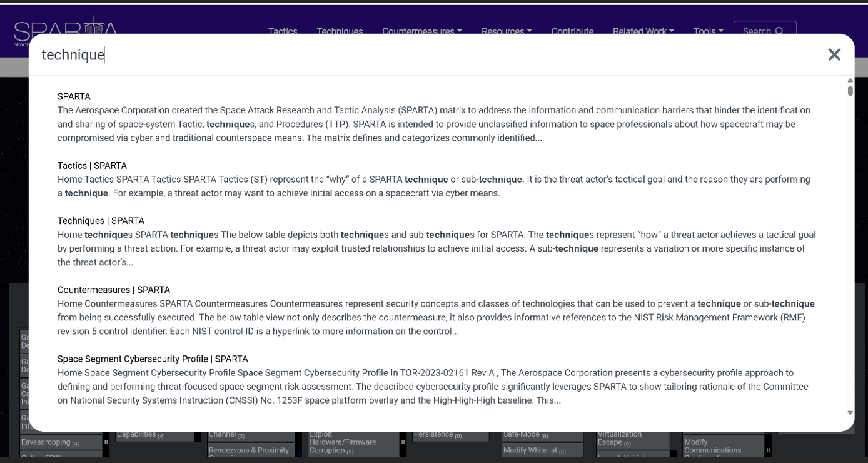
Task: Open the 'Techniques | SPARTA' result
Action: pyautogui.click(x=101, y=221)
